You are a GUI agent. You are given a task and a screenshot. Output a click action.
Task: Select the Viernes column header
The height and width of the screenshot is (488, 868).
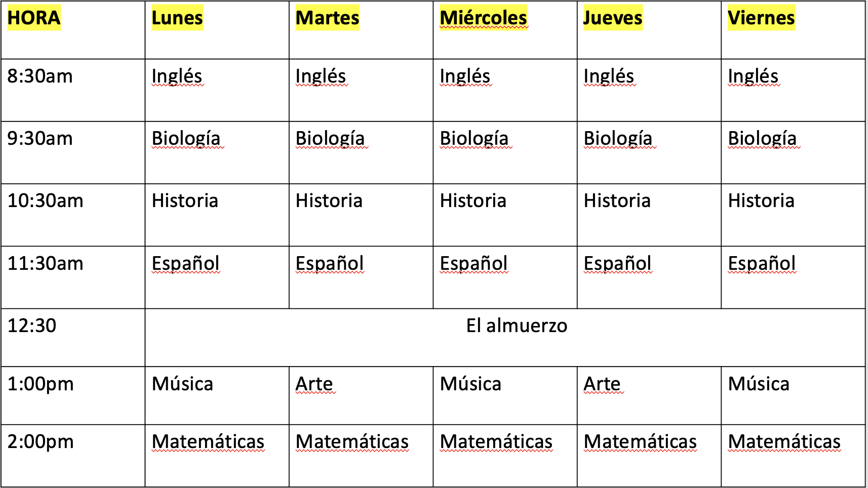tap(761, 18)
